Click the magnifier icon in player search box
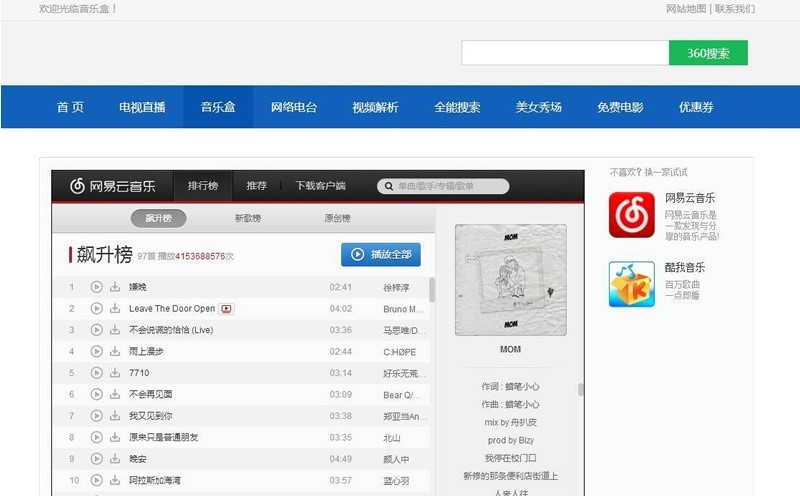This screenshot has height=496, width=800. click(387, 186)
